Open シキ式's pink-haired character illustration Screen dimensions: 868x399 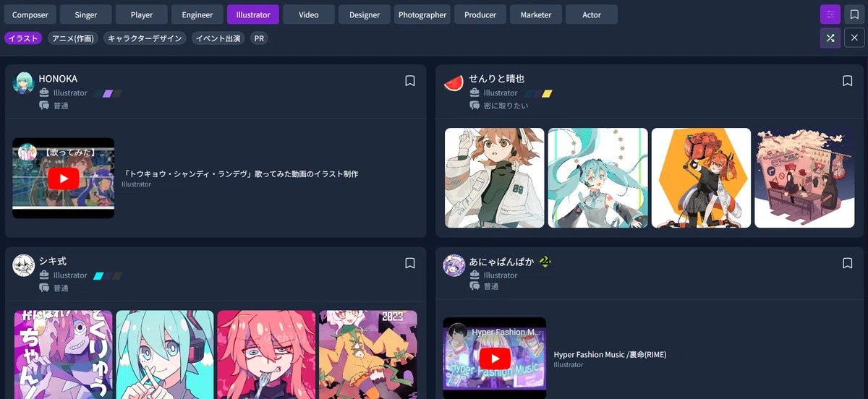click(x=266, y=354)
